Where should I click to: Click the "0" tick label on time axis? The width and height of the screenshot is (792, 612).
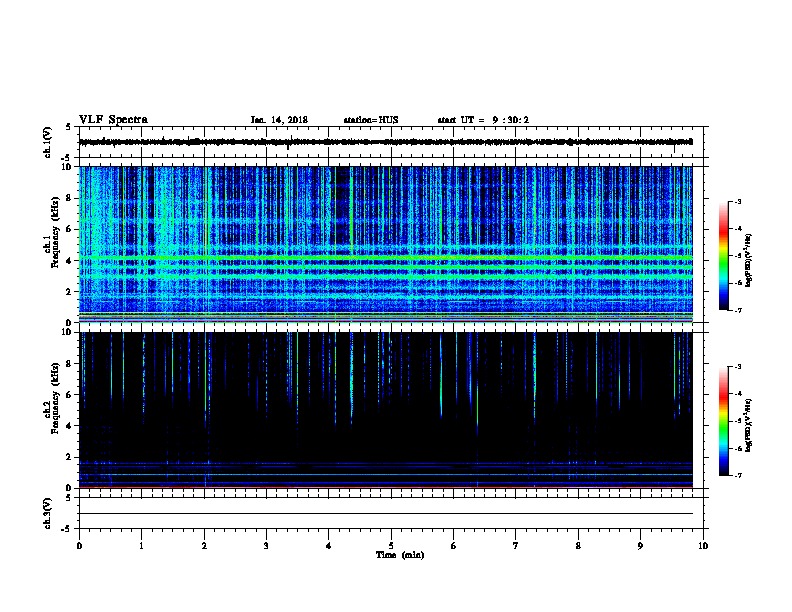(x=79, y=546)
